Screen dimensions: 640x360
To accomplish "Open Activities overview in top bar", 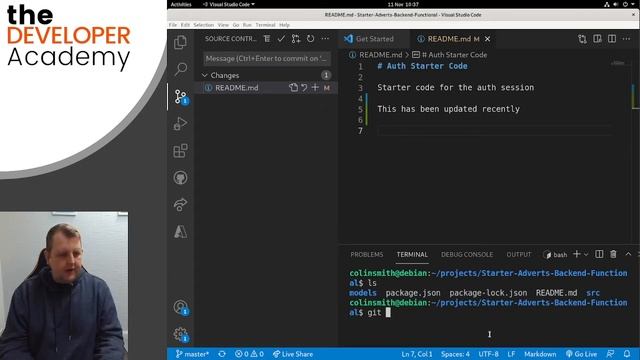I will (181, 4).
